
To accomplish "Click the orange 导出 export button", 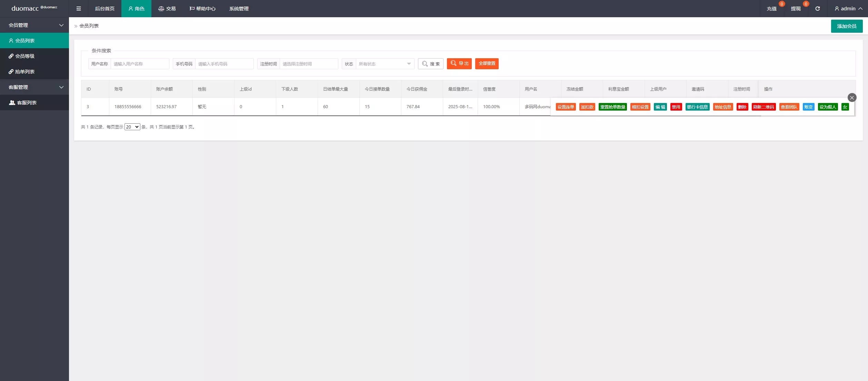I will pyautogui.click(x=459, y=64).
